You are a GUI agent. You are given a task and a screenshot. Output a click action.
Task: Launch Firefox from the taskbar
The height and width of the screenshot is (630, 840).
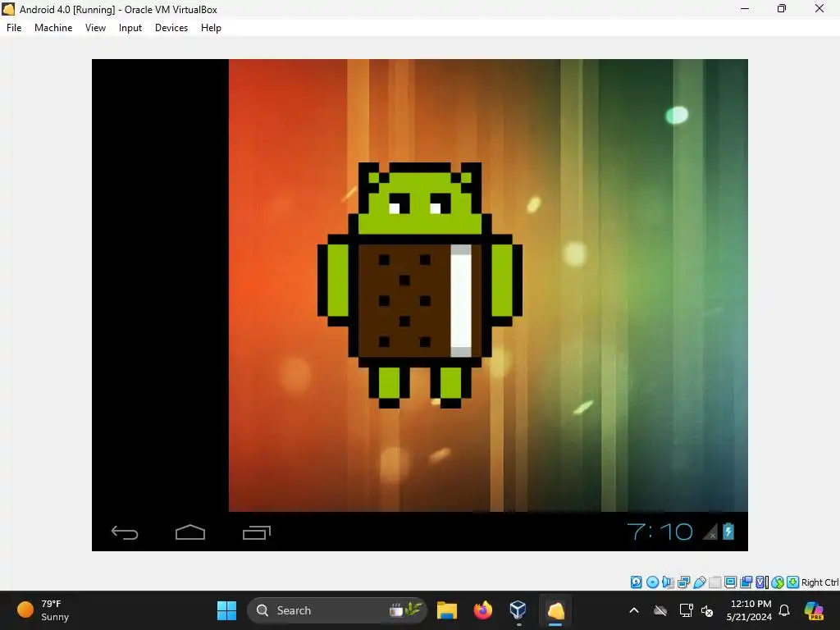[x=482, y=610]
